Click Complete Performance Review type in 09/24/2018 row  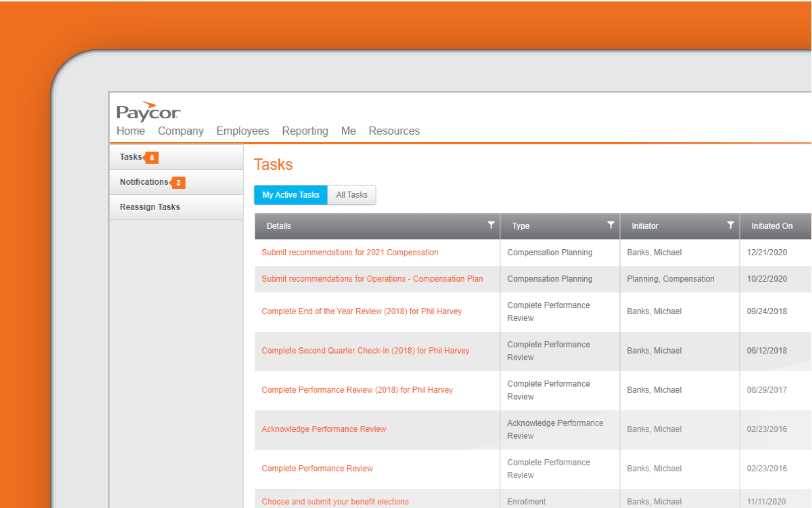click(x=548, y=311)
